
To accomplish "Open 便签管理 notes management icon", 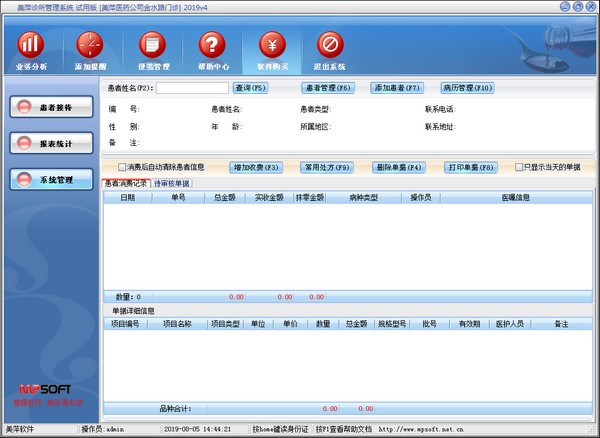I will pyautogui.click(x=151, y=46).
